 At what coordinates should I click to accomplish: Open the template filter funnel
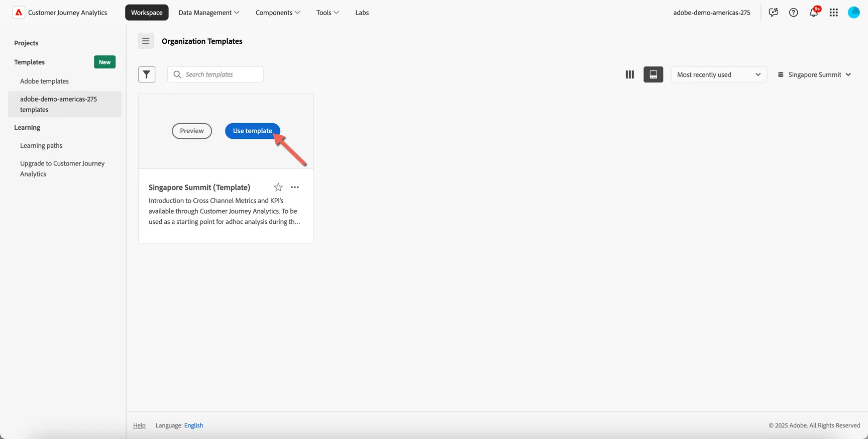tap(147, 74)
